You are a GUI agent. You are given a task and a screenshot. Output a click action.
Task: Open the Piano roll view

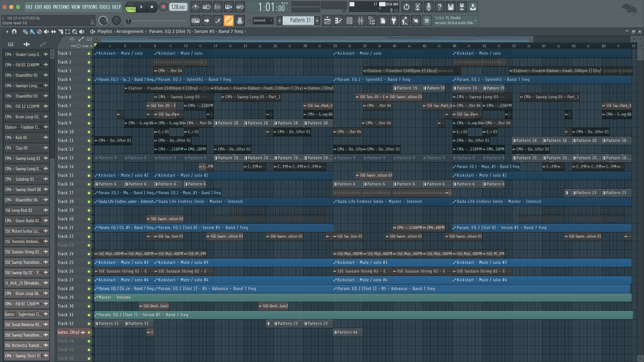click(338, 21)
